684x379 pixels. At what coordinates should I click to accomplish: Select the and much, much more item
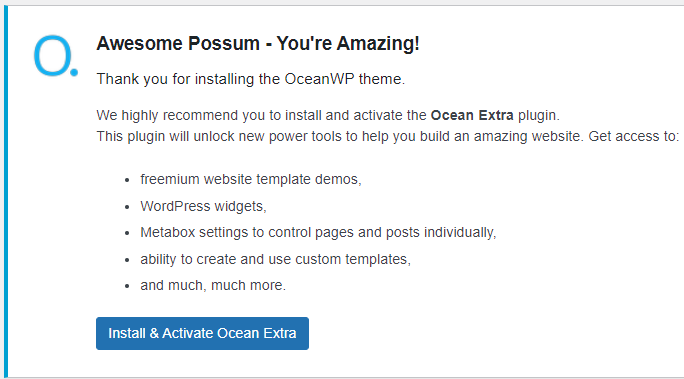click(213, 285)
